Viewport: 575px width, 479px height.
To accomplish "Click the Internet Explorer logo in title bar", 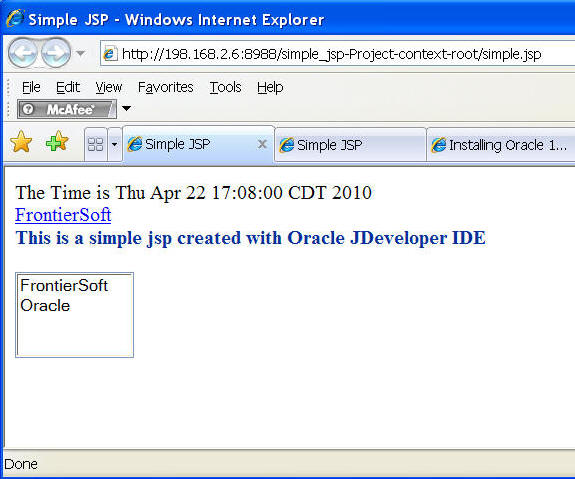I will click(x=15, y=18).
